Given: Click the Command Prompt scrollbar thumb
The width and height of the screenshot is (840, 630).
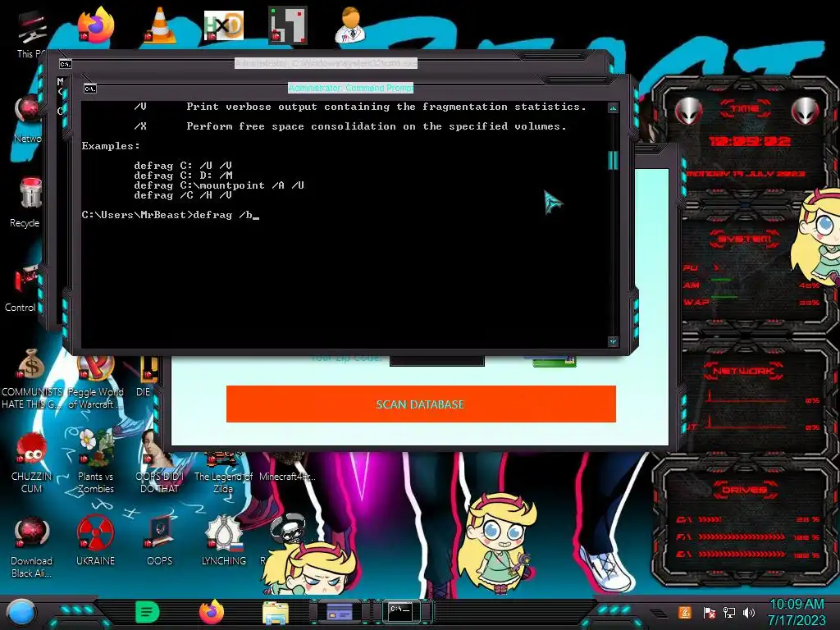Looking at the screenshot, I should click(x=613, y=160).
